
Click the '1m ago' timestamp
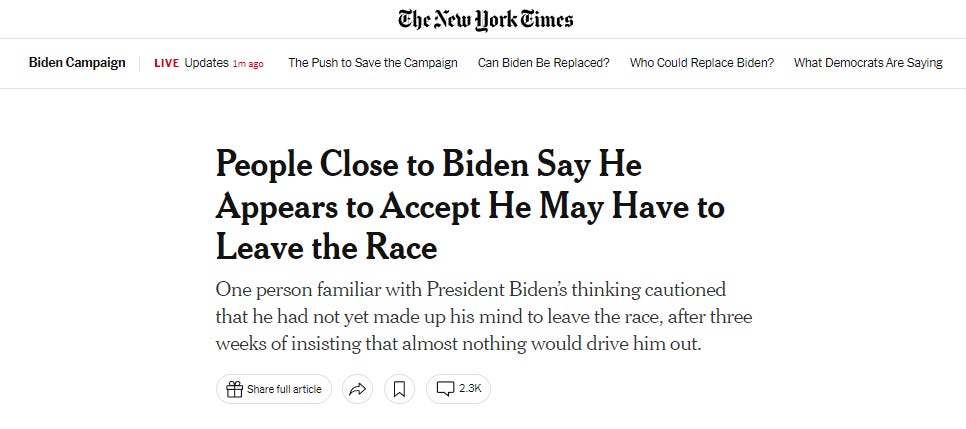248,64
